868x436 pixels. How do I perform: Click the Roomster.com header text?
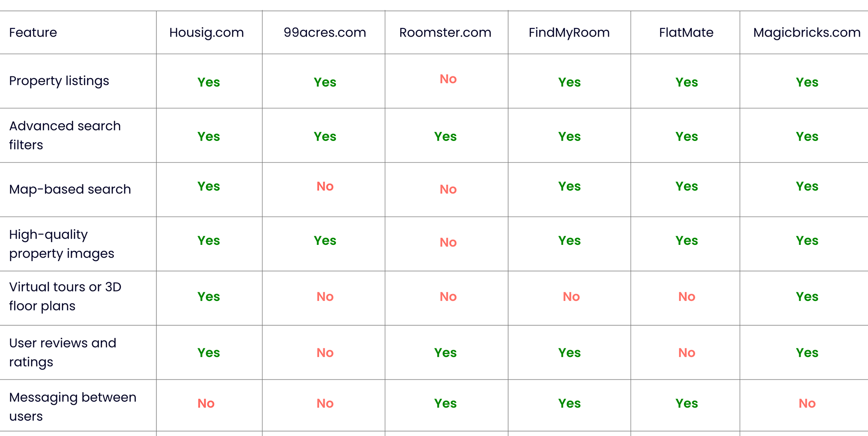coord(445,33)
